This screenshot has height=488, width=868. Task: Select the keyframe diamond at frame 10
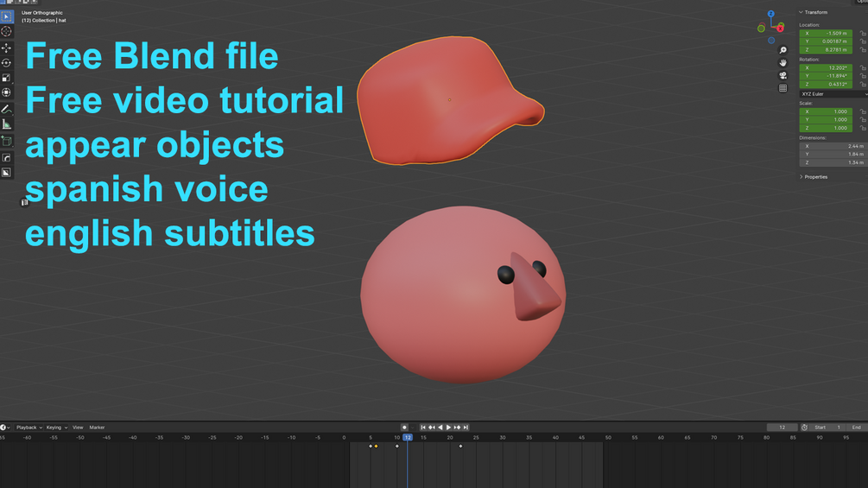397,446
